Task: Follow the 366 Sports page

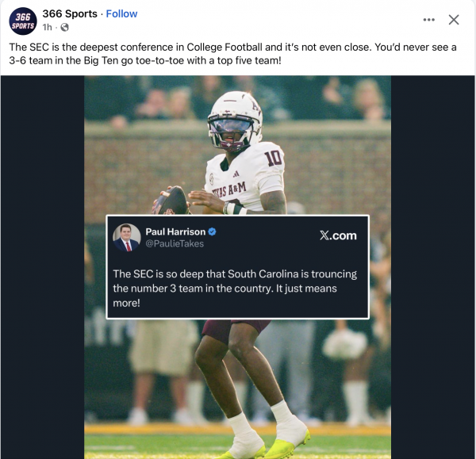Action: tap(121, 13)
